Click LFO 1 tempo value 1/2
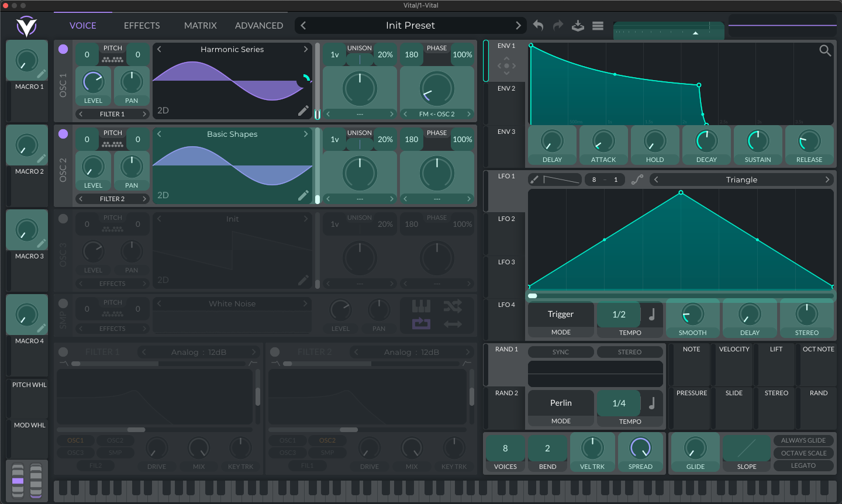 click(x=619, y=315)
